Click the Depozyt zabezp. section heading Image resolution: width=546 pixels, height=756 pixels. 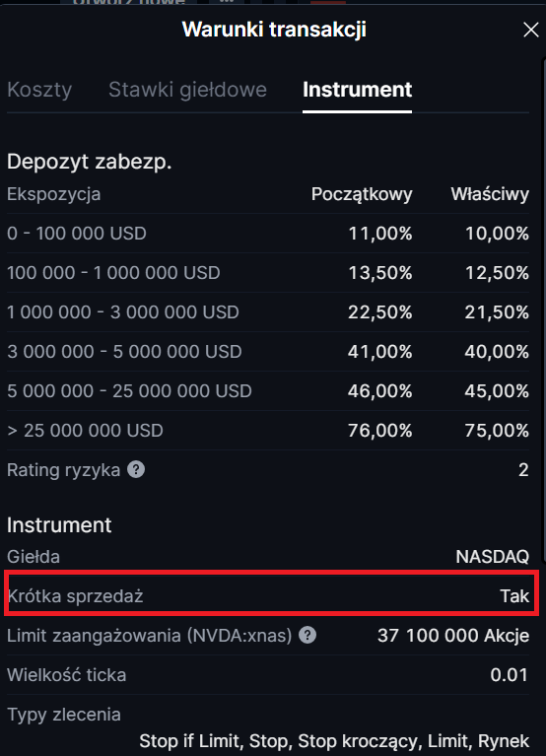coord(89,162)
